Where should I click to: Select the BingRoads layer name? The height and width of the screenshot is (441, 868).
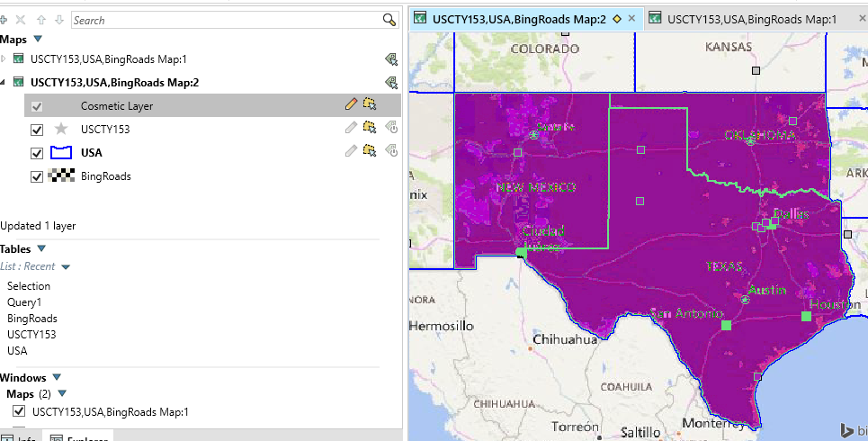[106, 176]
